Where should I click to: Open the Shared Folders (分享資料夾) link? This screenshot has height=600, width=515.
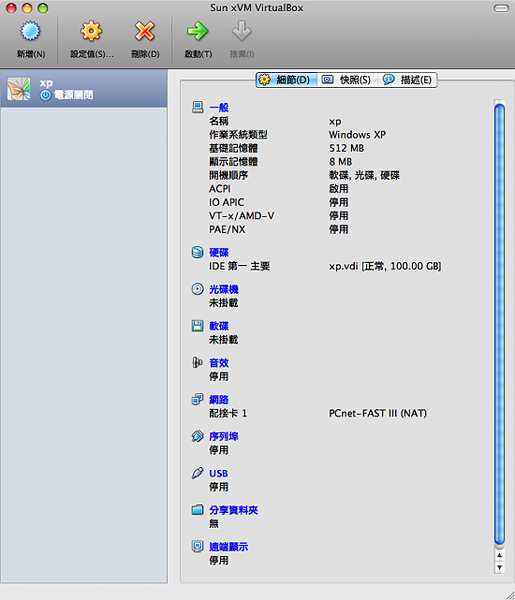click(x=233, y=510)
